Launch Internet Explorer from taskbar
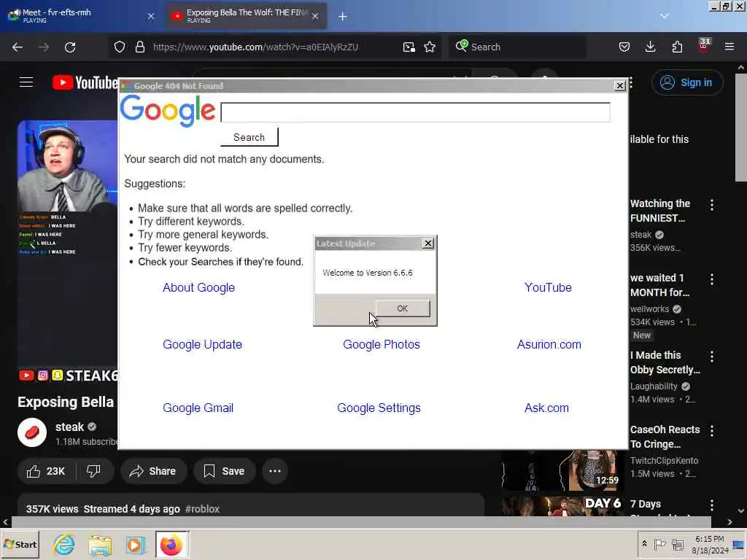Image resolution: width=747 pixels, height=560 pixels. click(64, 544)
